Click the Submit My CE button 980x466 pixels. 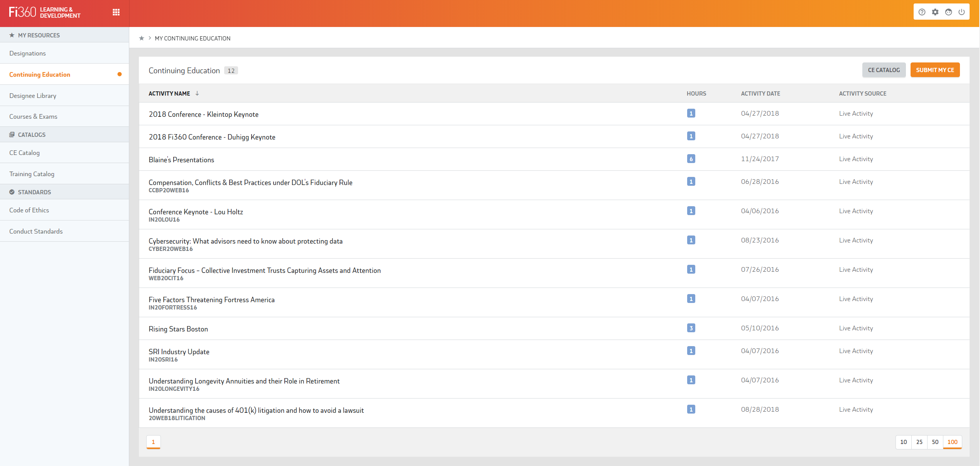[x=934, y=70]
